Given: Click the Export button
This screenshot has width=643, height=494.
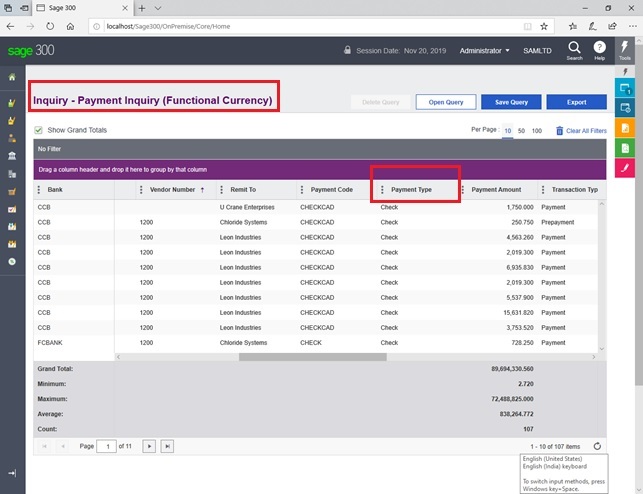Looking at the screenshot, I should tap(576, 102).
